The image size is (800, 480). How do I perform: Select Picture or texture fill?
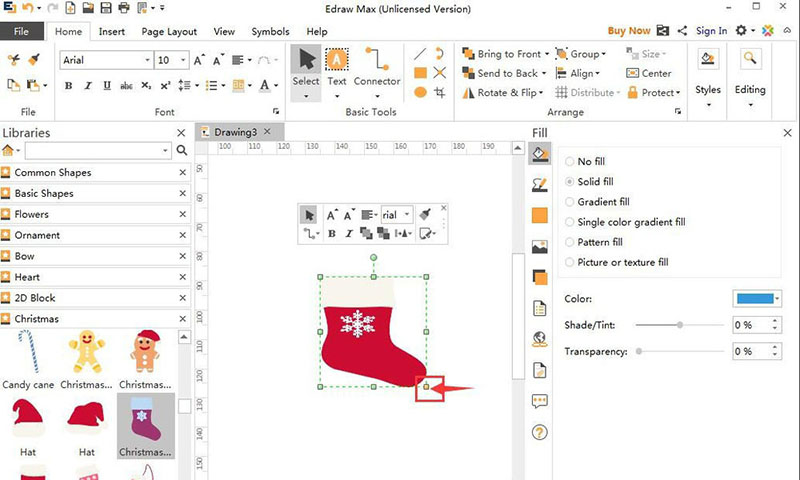(x=616, y=262)
